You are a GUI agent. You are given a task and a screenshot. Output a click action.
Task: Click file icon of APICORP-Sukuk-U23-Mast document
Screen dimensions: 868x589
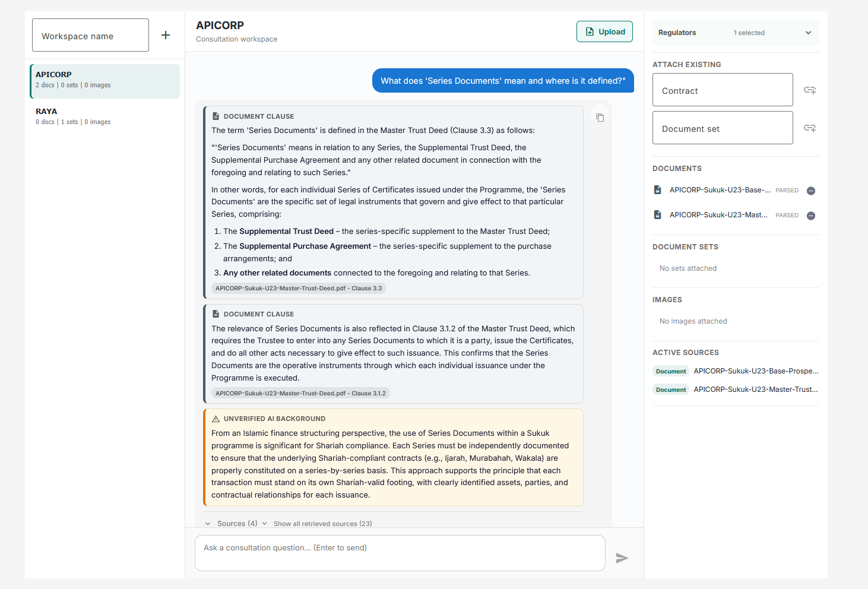657,215
